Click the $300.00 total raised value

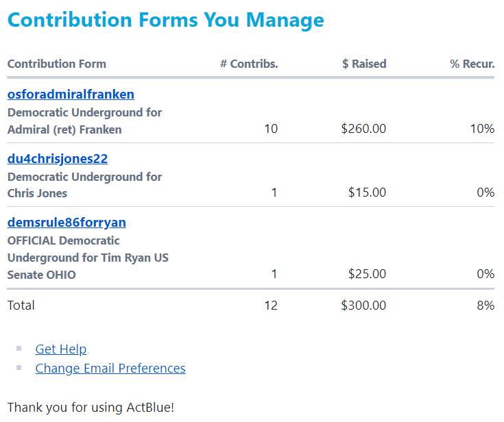click(363, 305)
